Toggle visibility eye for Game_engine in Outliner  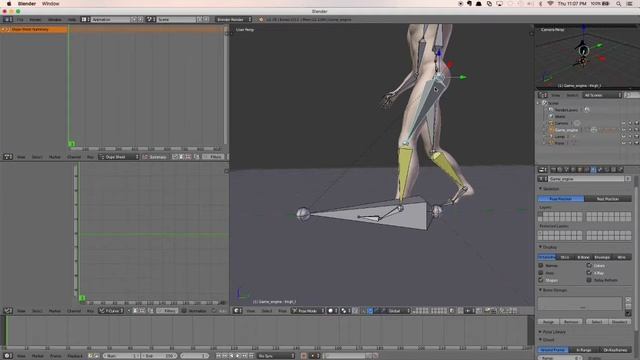tap(623, 130)
